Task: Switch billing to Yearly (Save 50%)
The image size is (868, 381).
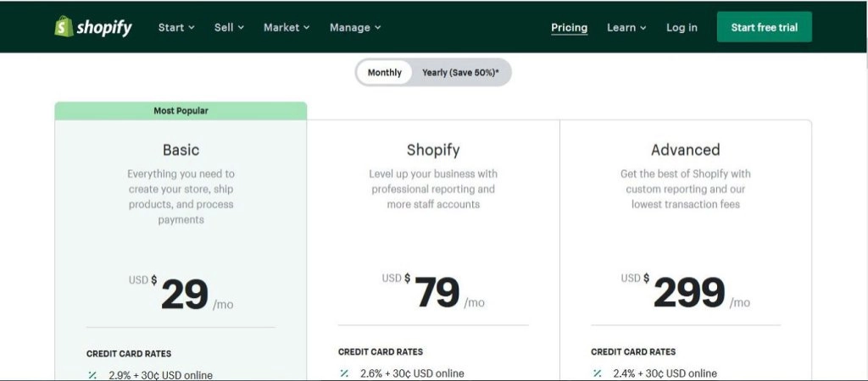Action: click(460, 73)
